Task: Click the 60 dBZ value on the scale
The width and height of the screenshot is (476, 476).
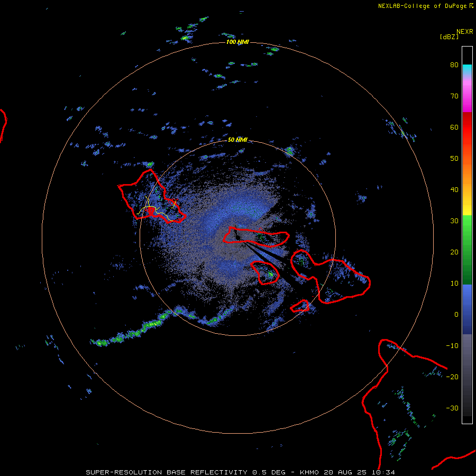Action: click(x=454, y=127)
